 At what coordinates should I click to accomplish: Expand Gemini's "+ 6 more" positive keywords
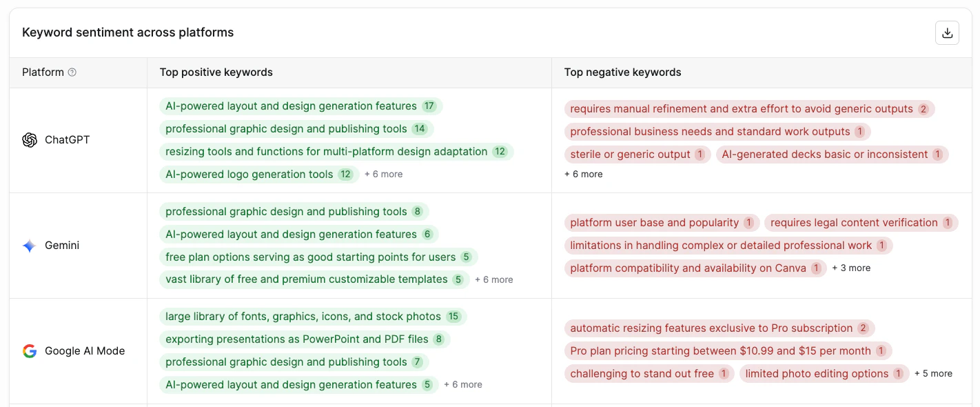493,280
